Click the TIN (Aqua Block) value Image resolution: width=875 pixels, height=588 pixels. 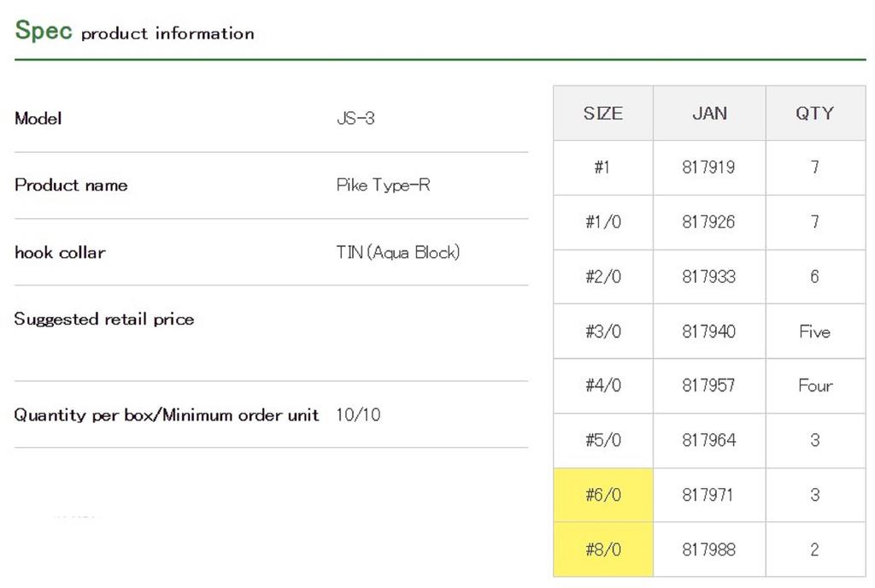(x=397, y=252)
